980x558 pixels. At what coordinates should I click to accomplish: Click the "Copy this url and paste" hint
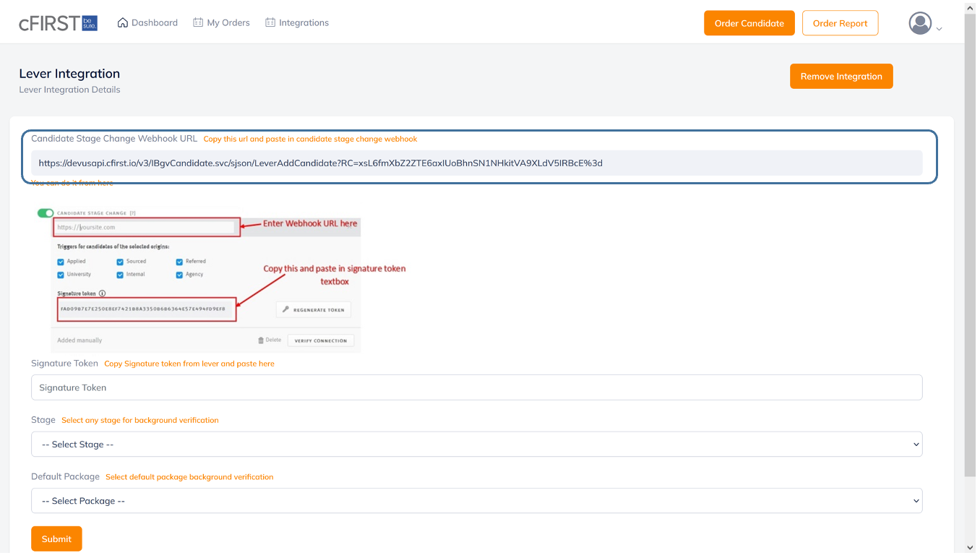coord(310,139)
